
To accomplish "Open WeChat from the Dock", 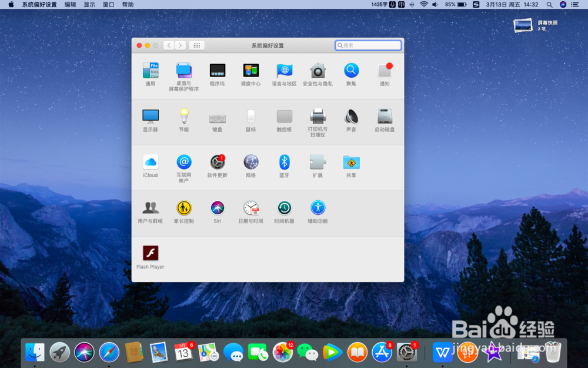I will (307, 352).
